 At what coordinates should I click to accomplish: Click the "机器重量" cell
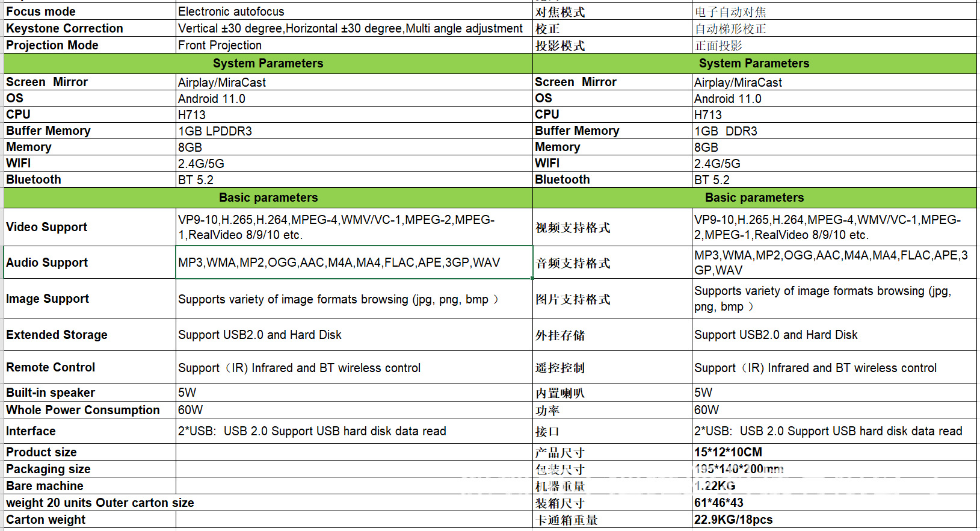click(612, 486)
